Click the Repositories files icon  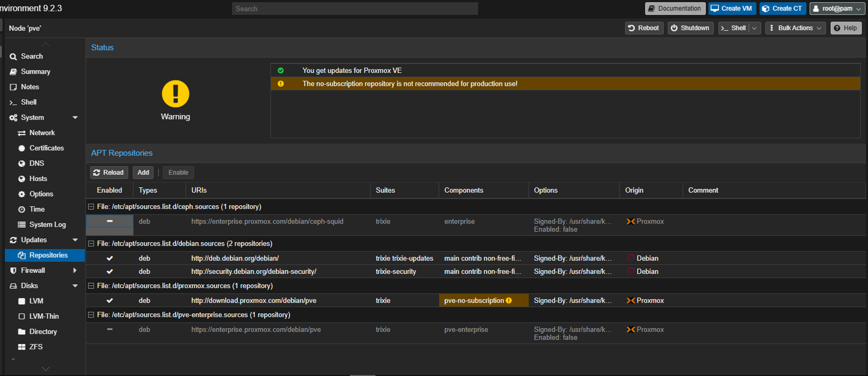21,255
